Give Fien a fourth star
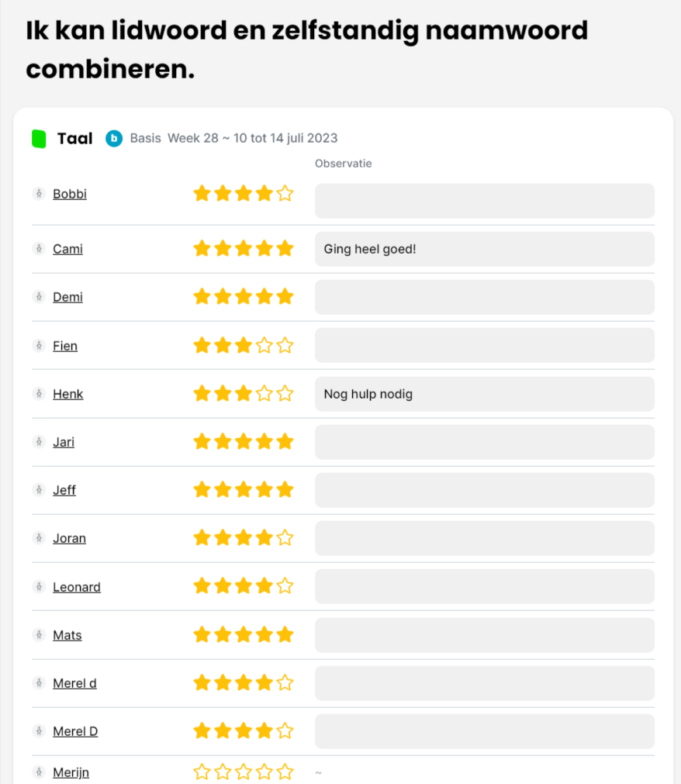The image size is (681, 784). click(264, 346)
